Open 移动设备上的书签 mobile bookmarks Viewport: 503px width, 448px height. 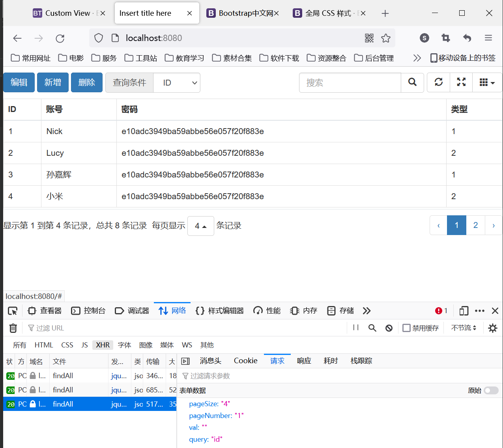463,58
